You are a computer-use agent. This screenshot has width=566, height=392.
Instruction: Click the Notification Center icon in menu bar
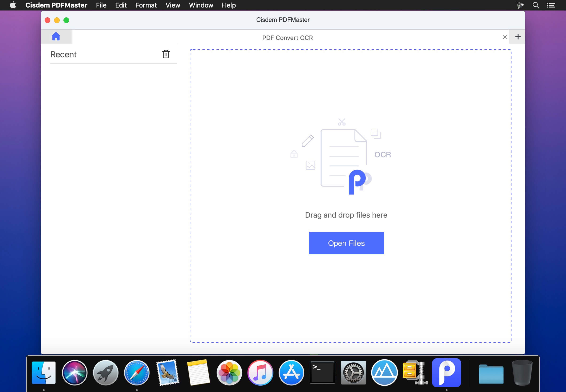(551, 5)
